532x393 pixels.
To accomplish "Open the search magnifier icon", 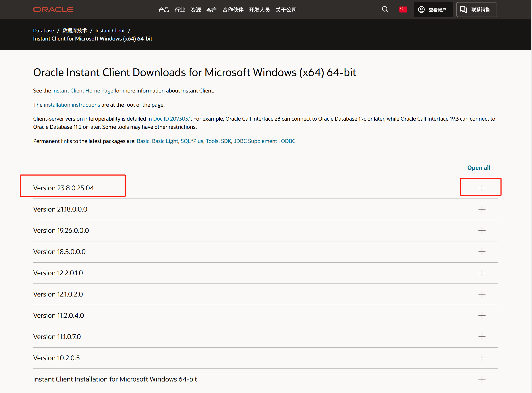I will [385, 10].
